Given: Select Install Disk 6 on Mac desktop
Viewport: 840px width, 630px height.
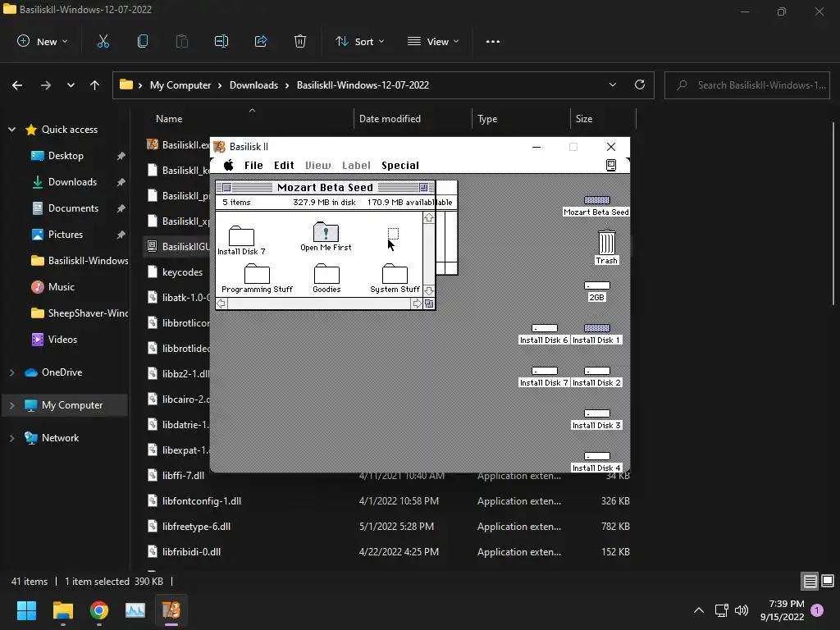Looking at the screenshot, I should tap(544, 335).
